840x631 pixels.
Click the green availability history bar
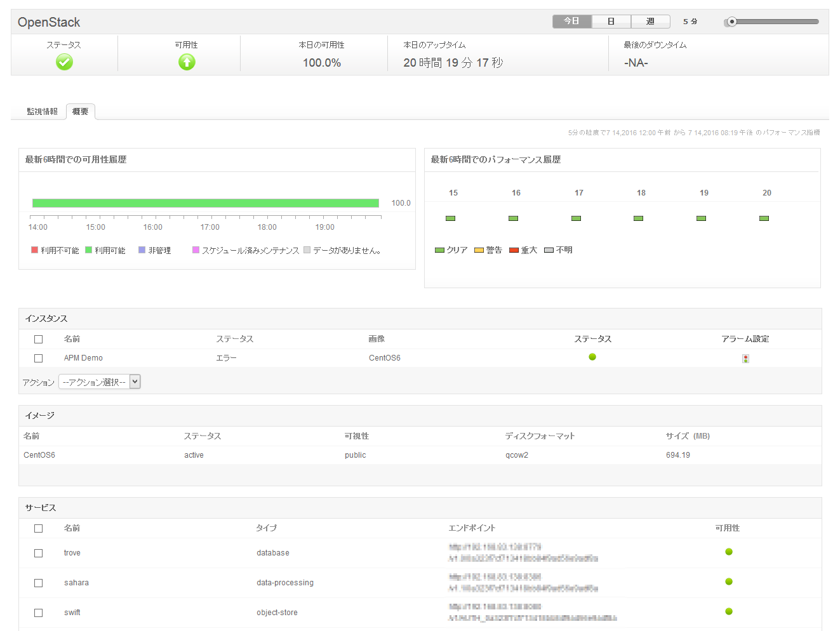click(x=205, y=203)
